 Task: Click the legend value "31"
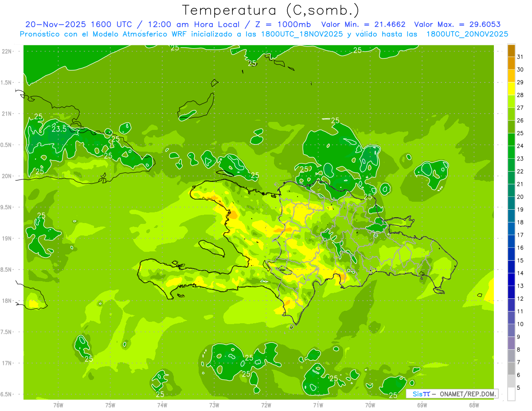520,57
